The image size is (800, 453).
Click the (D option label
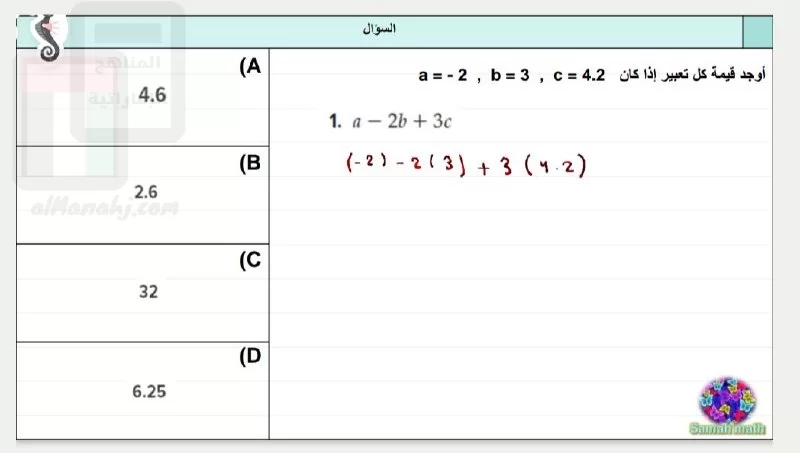pyautogui.click(x=250, y=356)
